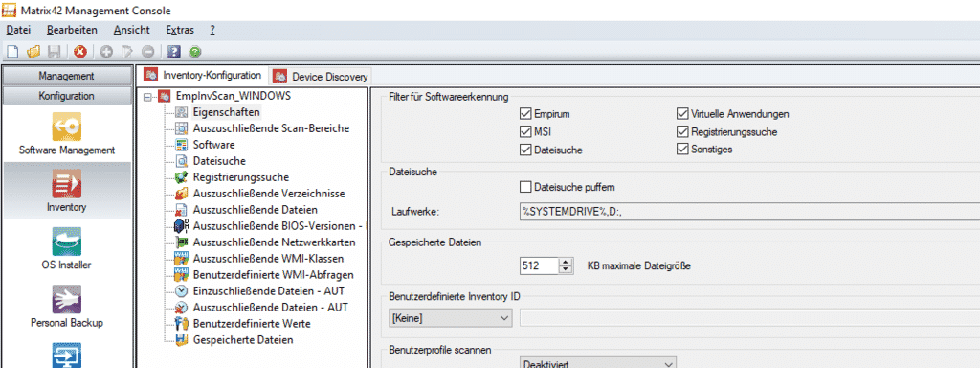Select the Benutzerdefinierte Werte tree item
The width and height of the screenshot is (980, 368).
click(x=252, y=324)
